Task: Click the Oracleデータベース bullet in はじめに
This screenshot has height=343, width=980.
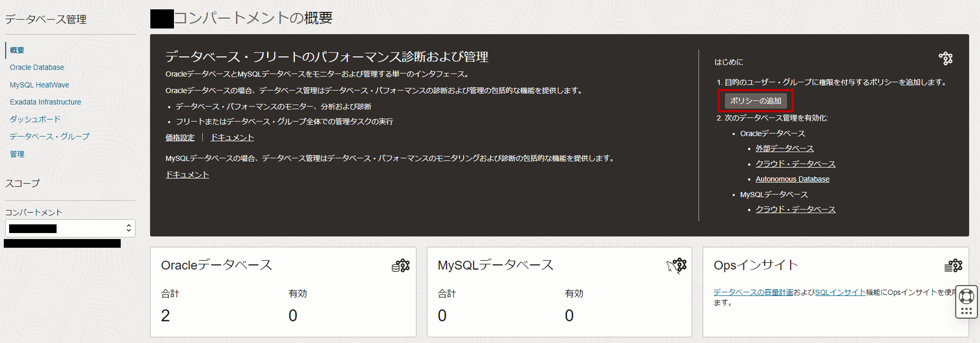Action: (x=772, y=134)
